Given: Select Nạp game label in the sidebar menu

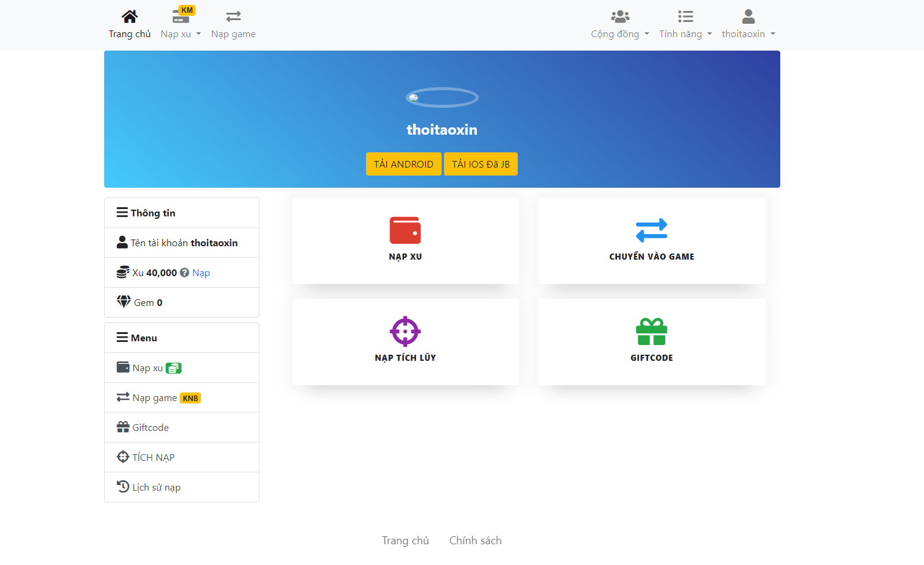Looking at the screenshot, I should pyautogui.click(x=155, y=398).
